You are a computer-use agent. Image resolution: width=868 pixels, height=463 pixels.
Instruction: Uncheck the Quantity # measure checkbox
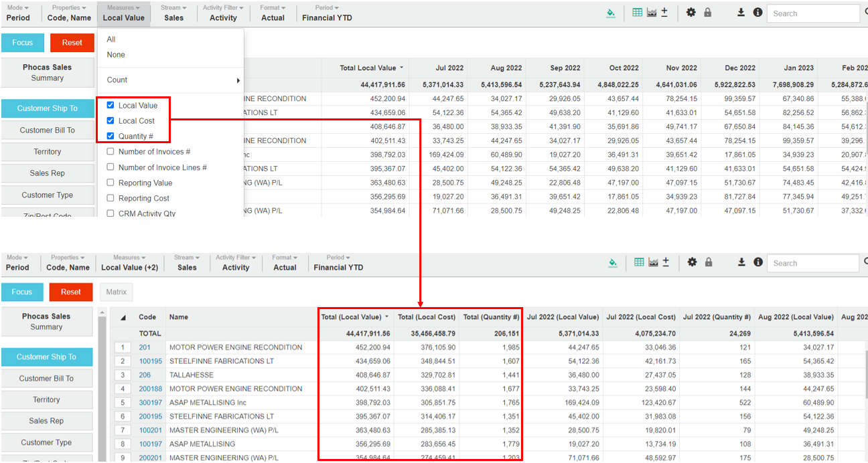point(111,136)
